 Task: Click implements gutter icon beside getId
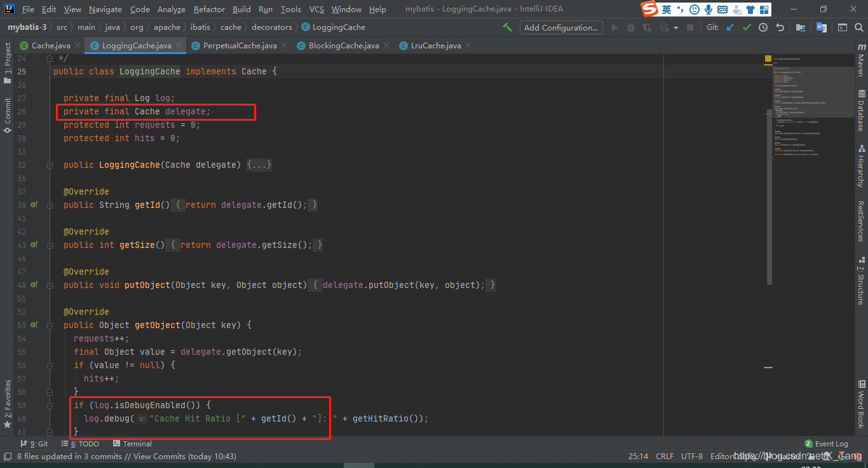34,205
